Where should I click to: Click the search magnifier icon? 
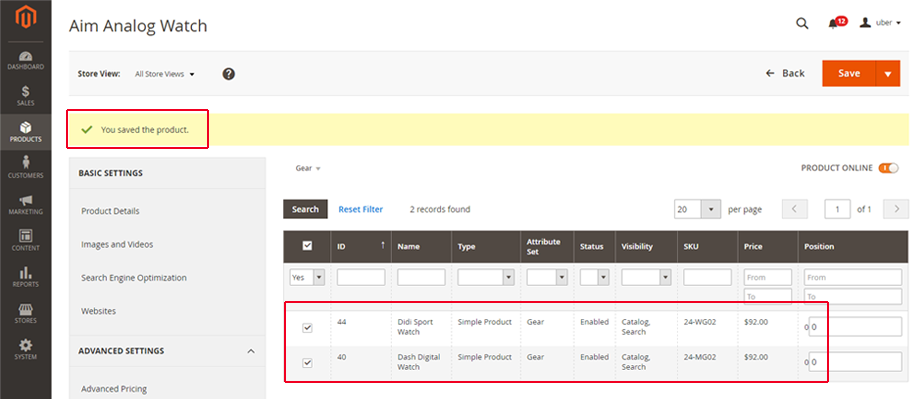[x=802, y=23]
